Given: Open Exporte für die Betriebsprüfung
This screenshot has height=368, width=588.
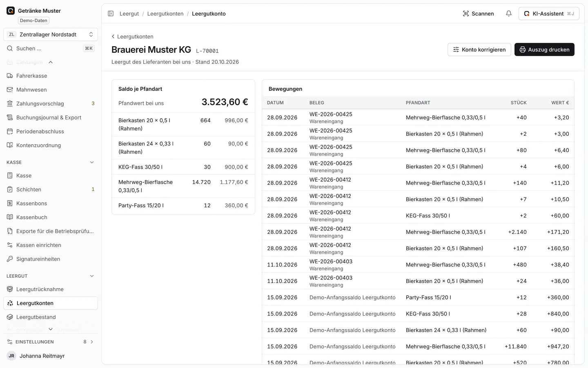Looking at the screenshot, I should tap(51, 231).
